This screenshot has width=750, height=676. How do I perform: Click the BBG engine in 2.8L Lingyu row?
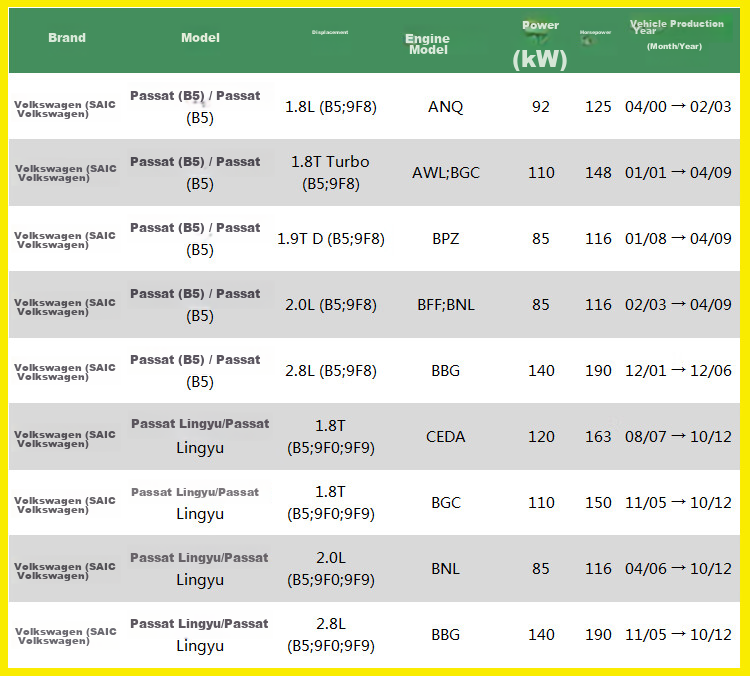(445, 634)
